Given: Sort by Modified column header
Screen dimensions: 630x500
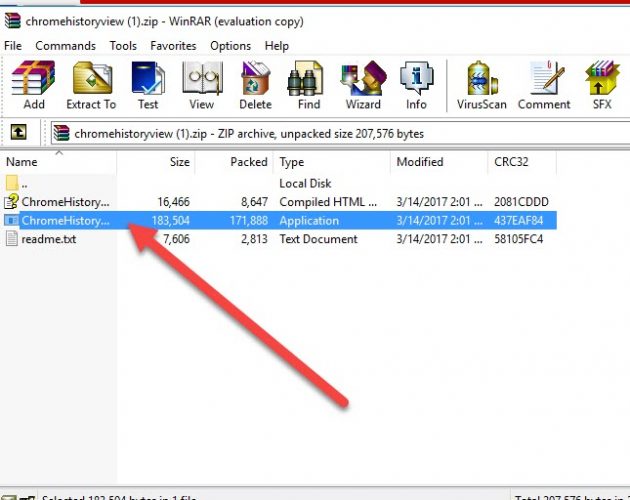Looking at the screenshot, I should point(439,162).
